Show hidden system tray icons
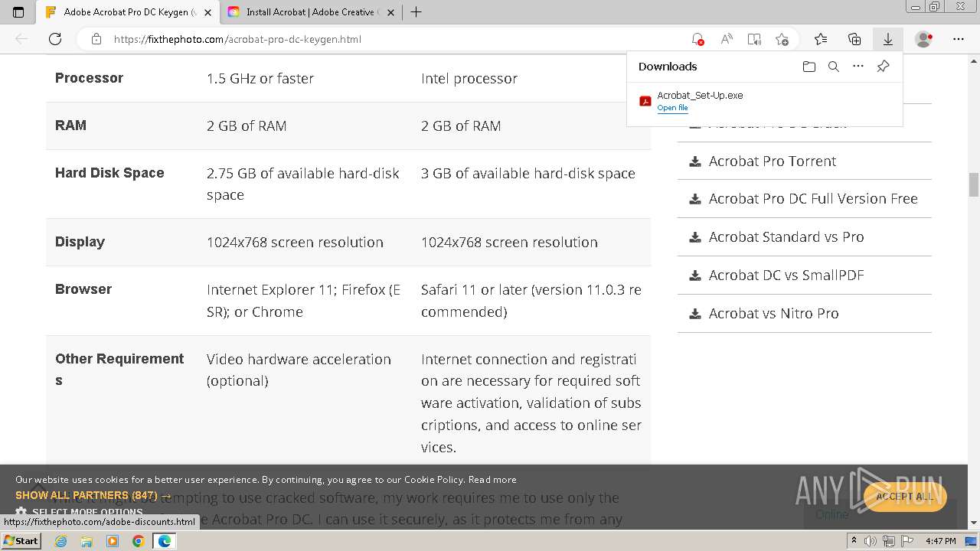The width and height of the screenshot is (980, 551). pos(854,541)
